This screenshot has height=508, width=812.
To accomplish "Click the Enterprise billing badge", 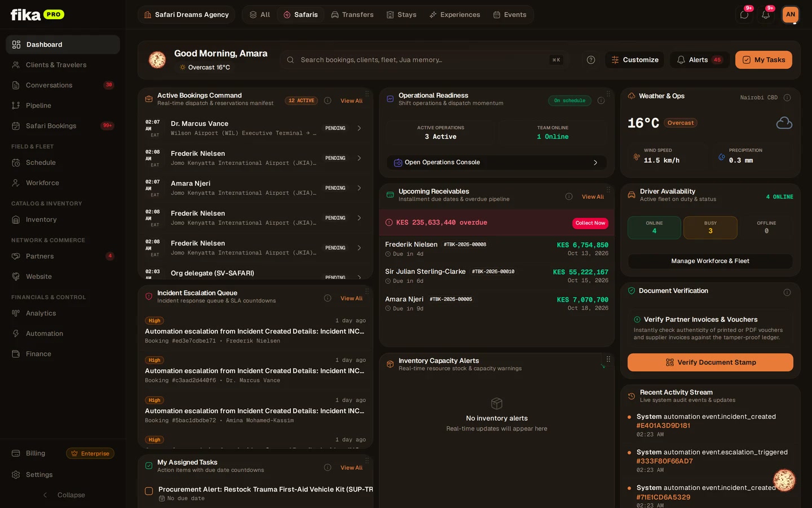I will 90,454.
